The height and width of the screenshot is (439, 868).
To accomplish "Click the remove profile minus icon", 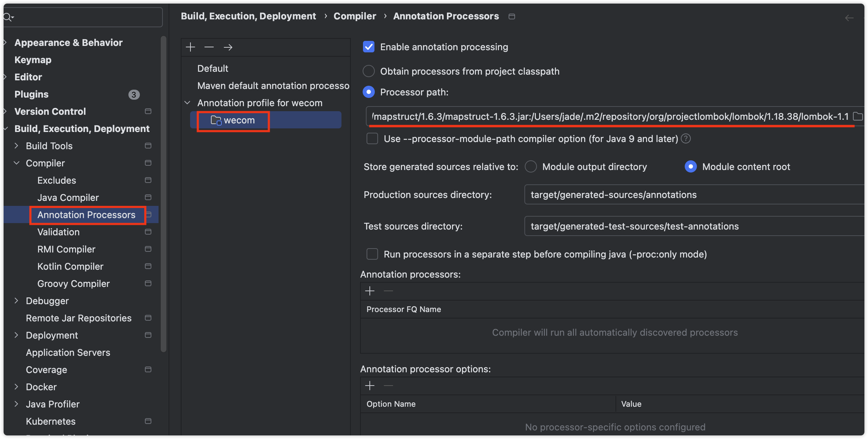I will pos(209,47).
